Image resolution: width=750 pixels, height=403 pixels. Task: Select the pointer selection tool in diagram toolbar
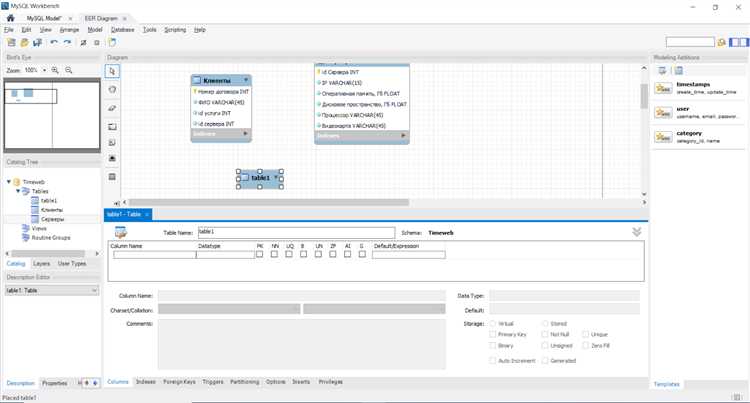click(x=112, y=72)
